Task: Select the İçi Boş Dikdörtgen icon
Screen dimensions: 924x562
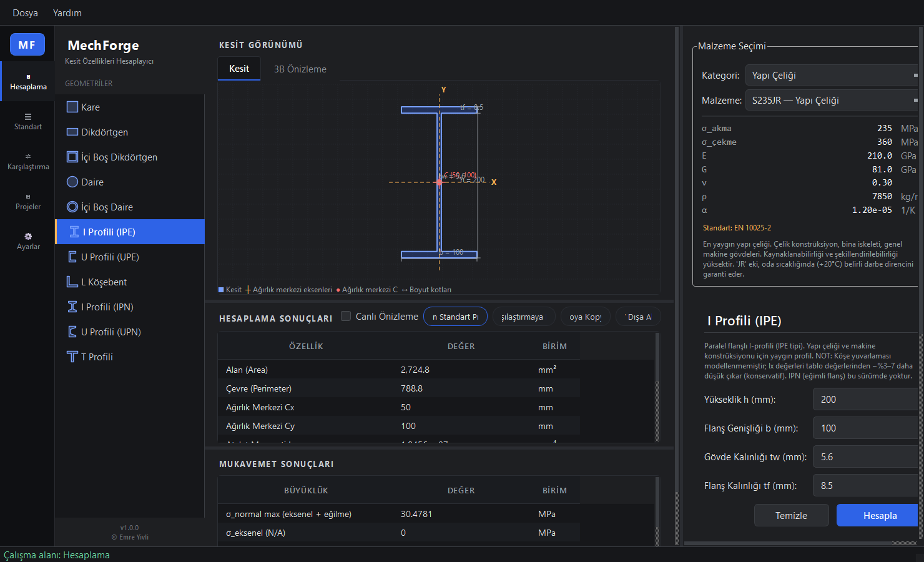Action: (72, 157)
